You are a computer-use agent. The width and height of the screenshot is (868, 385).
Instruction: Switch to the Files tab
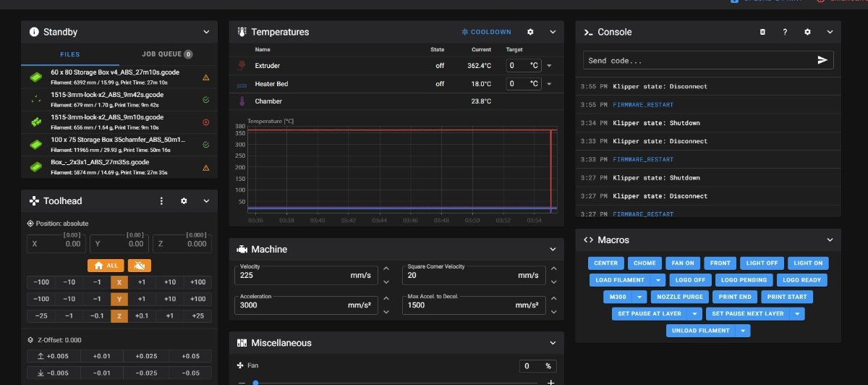click(x=70, y=54)
